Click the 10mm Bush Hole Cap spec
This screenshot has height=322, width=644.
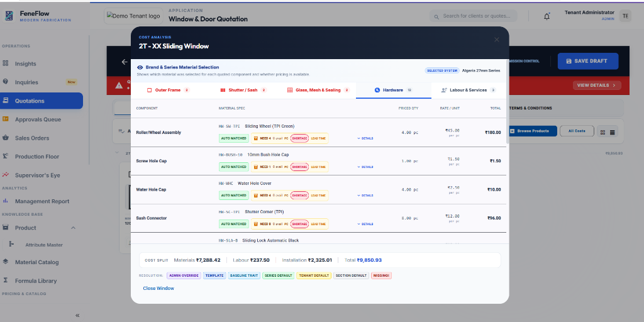pyautogui.click(x=268, y=155)
